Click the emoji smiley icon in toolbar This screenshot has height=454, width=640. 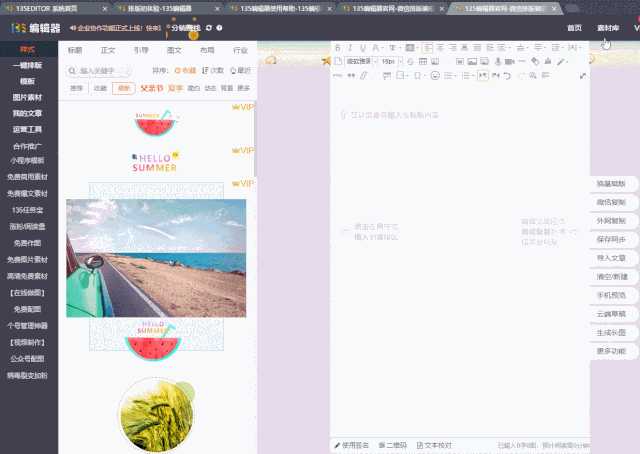[x=435, y=76]
